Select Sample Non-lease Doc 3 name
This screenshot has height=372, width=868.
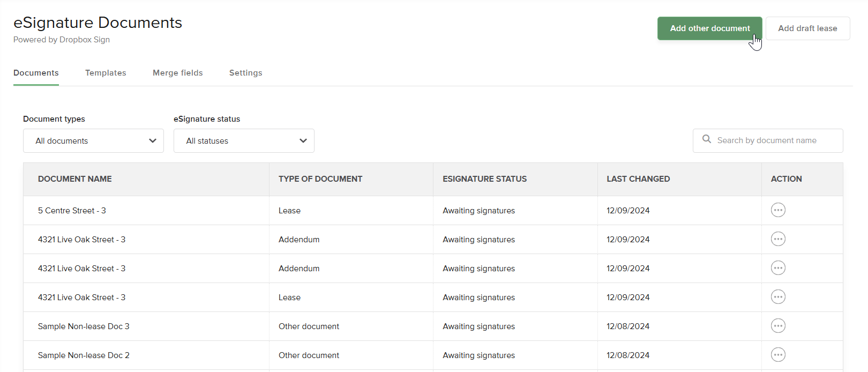coord(84,326)
